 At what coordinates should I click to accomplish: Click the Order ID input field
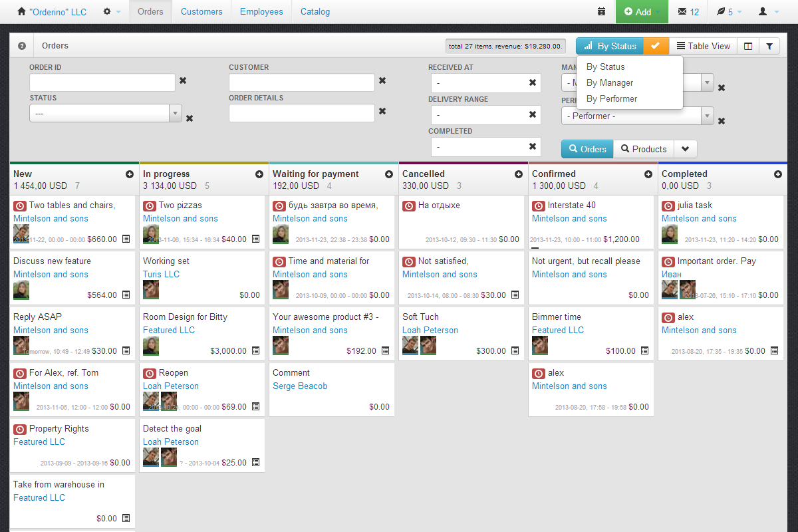pyautogui.click(x=102, y=82)
